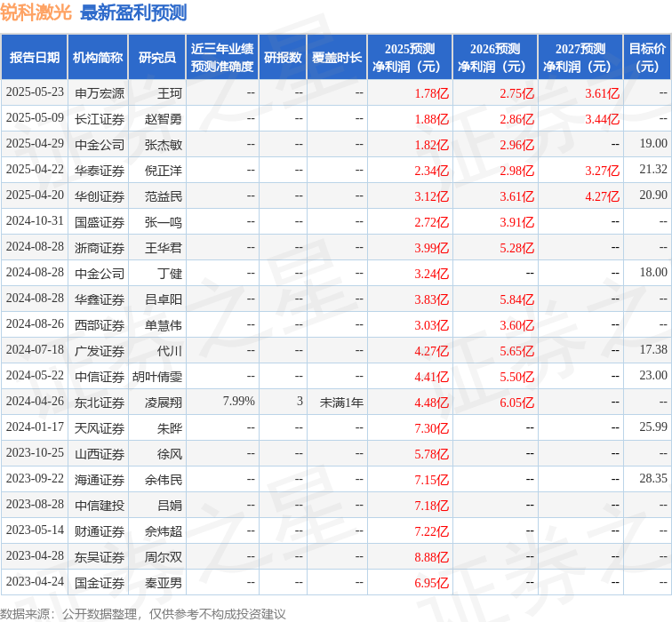672x622 pixels.
Task: Click the 8.88亿 2025 profit forecast
Action: pos(432,557)
